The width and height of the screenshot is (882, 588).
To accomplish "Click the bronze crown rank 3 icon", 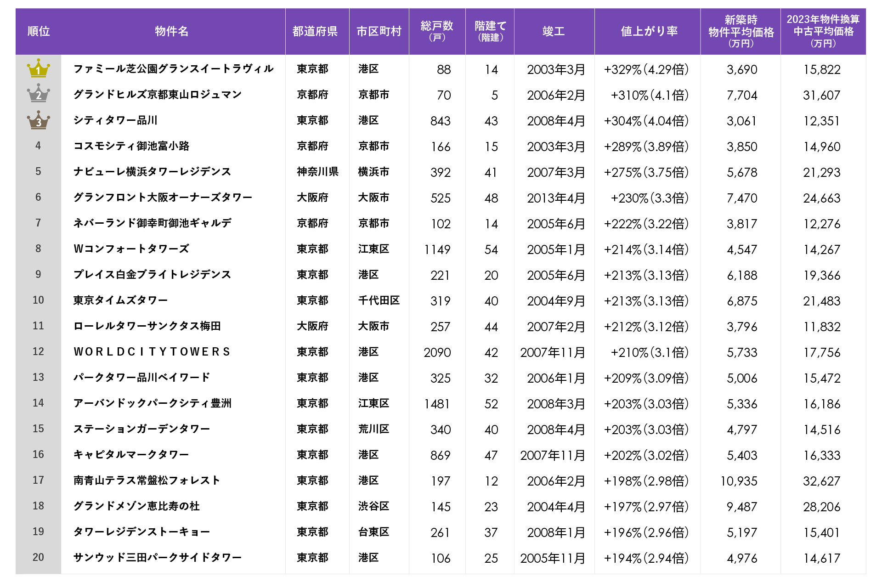I will click(39, 120).
